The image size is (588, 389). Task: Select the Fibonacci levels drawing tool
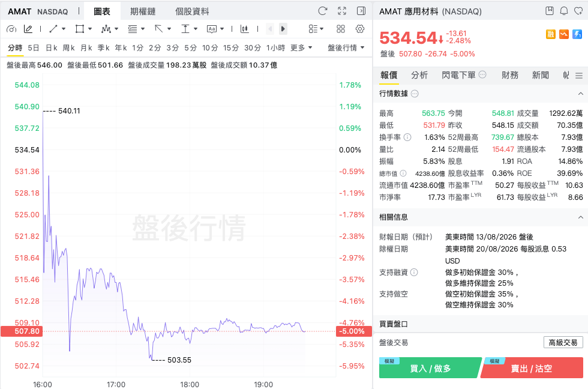[x=133, y=29]
